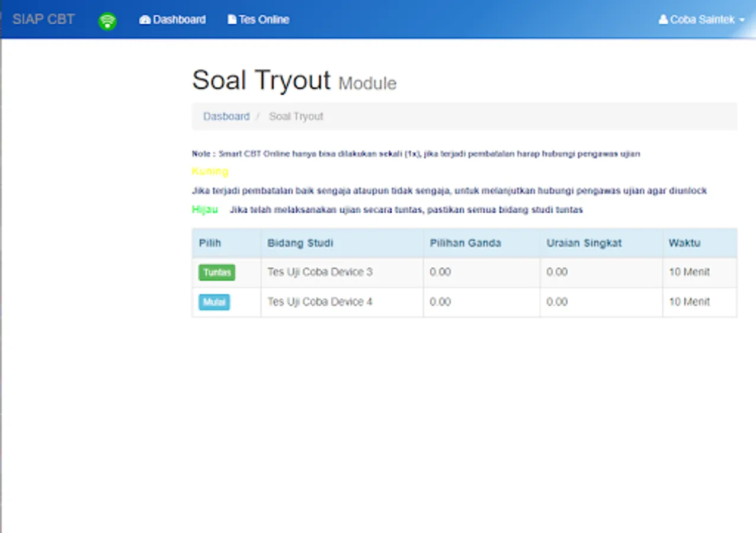Image resolution: width=756 pixels, height=533 pixels.
Task: Click the green wifi connection status icon
Action: pos(107,21)
